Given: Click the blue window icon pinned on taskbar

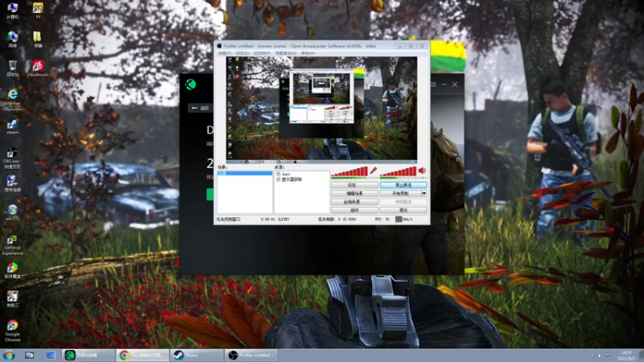Looking at the screenshot, I should pyautogui.click(x=50, y=356).
